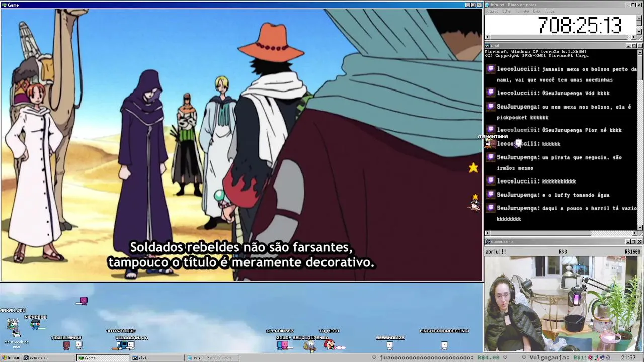Screen dimensions: 644x362
Task: Click the webcam video feed
Action: click(563, 304)
